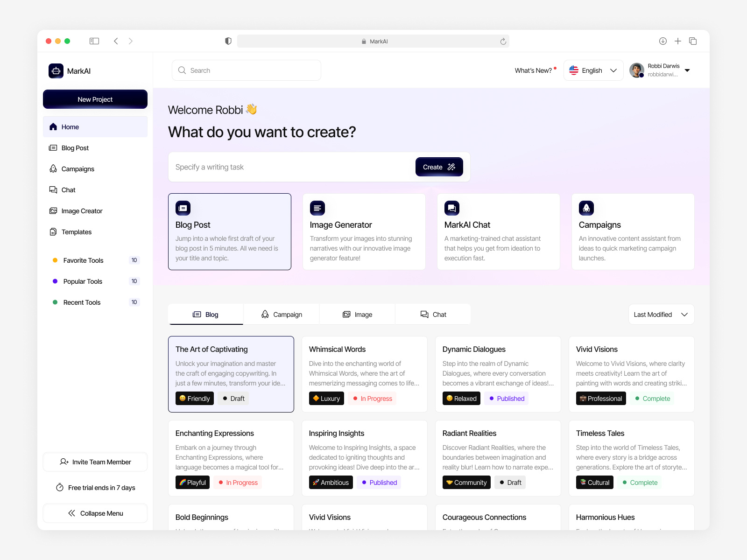Screen dimensions: 747x560
Task: Select the MarkAI Chat rocket icon
Action: [x=451, y=208]
